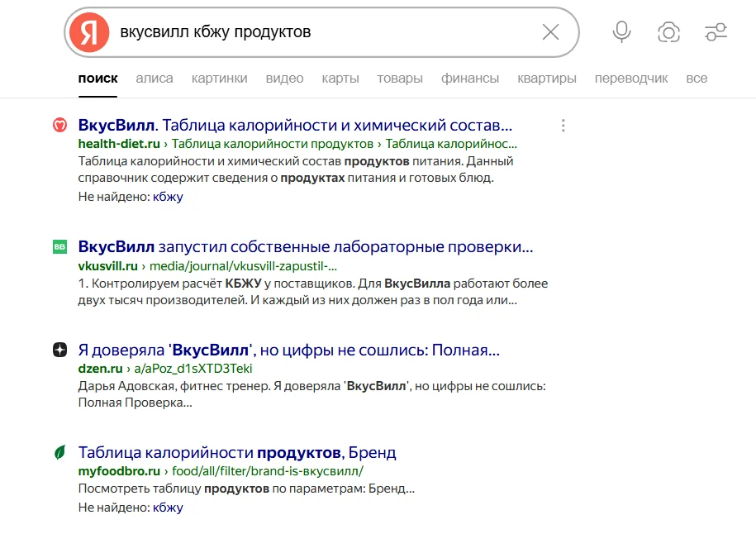756x534 pixels.
Task: Click the vkusvill.ru green URL link
Action: (107, 265)
